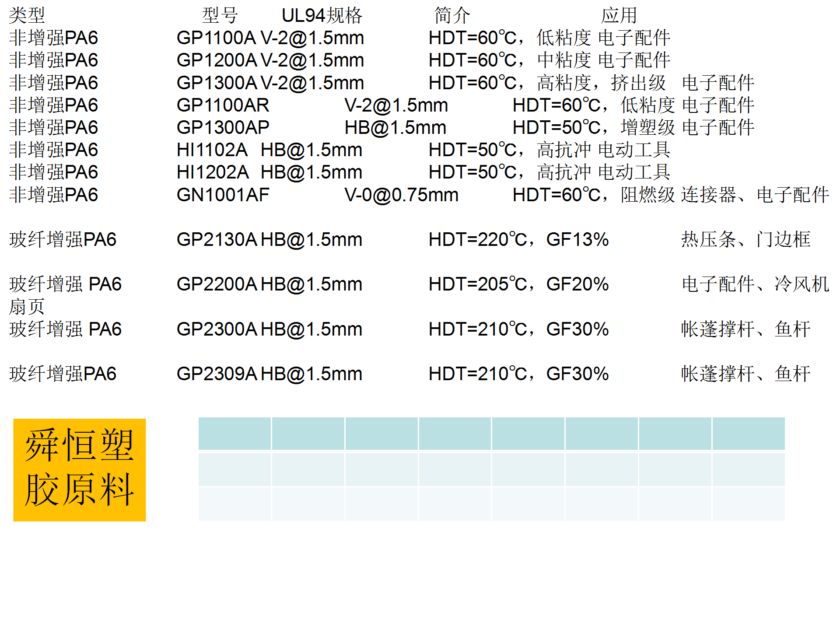Screen dimensions: 840x630
Task: Click the 应用 column header
Action: pyautogui.click(x=619, y=16)
